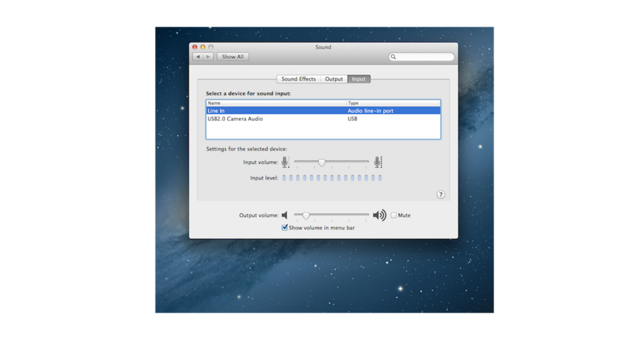
Task: Open the Output tab
Action: pos(334,79)
